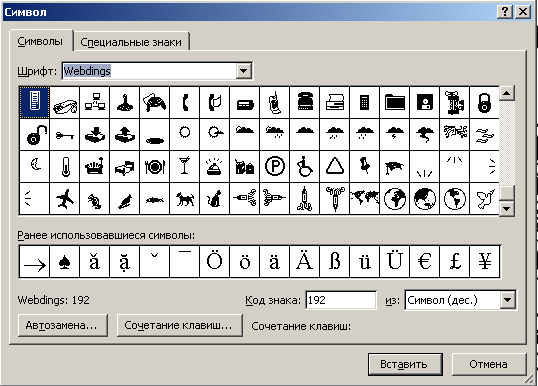Select the flat world map symbol
The image size is (538, 386).
[x=364, y=199]
